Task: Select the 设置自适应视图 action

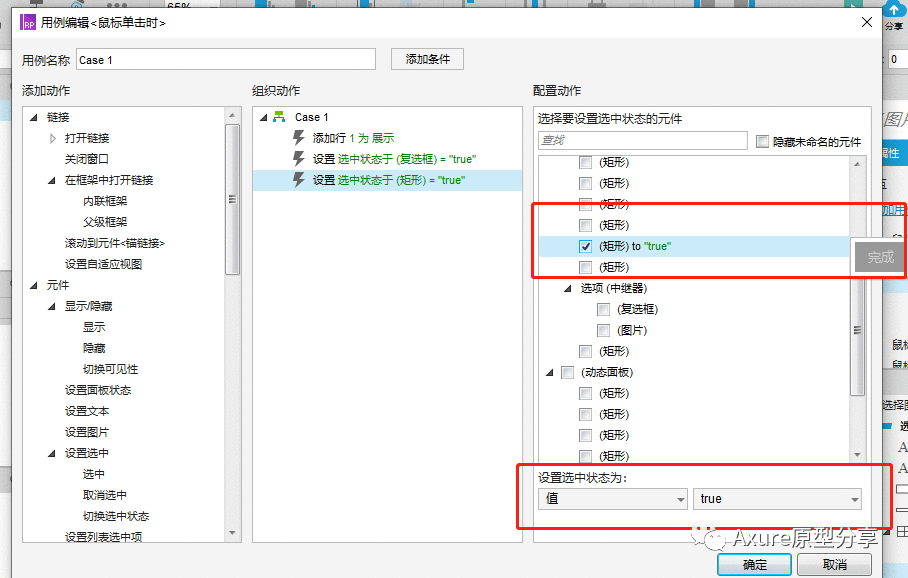Action: (103, 264)
